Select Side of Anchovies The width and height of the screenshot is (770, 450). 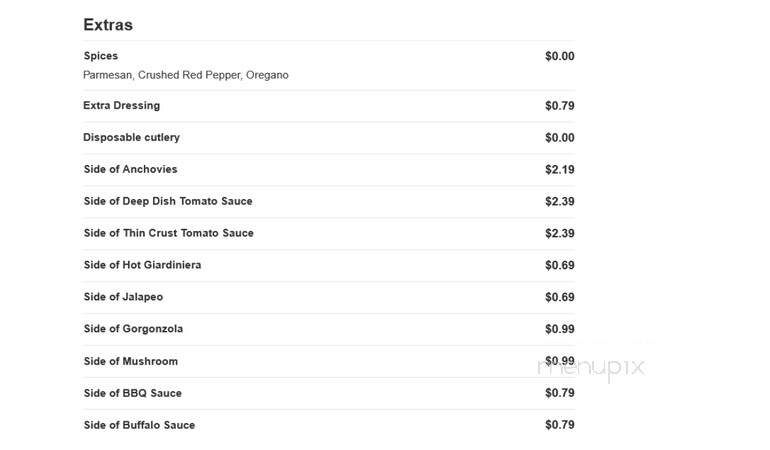[329, 169]
